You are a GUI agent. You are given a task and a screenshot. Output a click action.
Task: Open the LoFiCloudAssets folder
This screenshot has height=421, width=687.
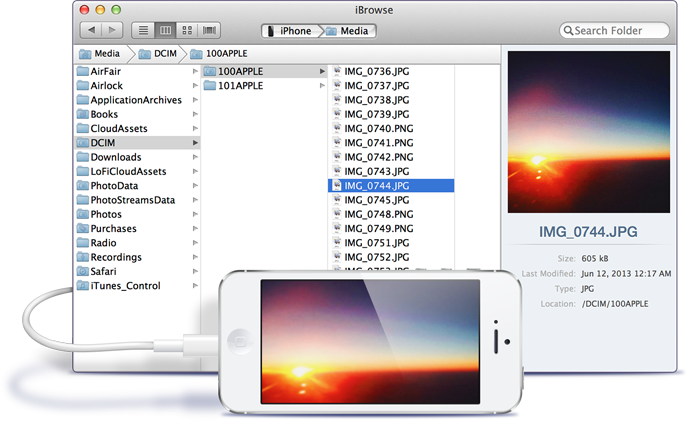(x=137, y=171)
